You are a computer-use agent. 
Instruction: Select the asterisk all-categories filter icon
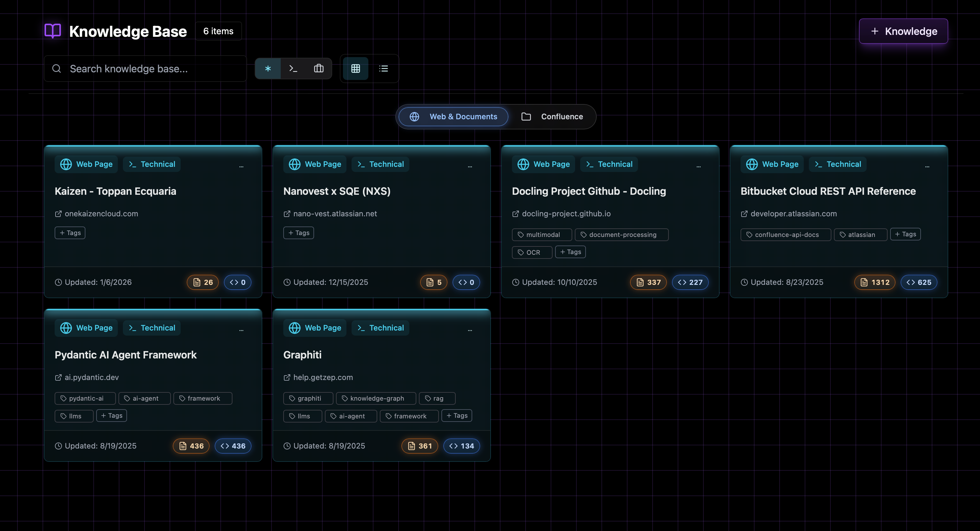268,69
